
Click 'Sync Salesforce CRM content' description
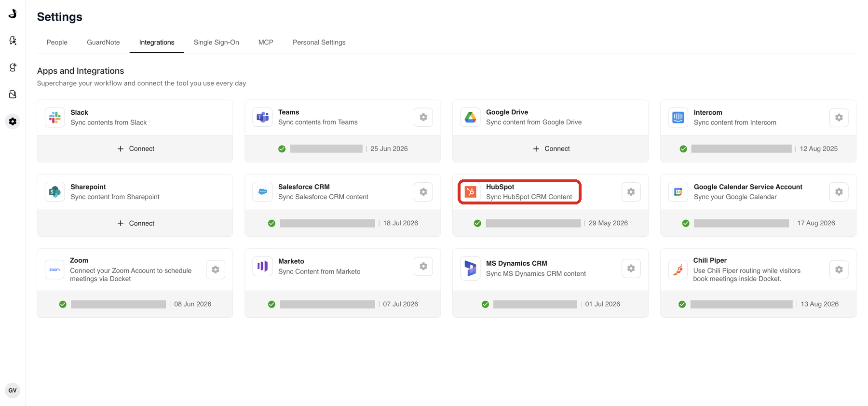click(x=323, y=197)
